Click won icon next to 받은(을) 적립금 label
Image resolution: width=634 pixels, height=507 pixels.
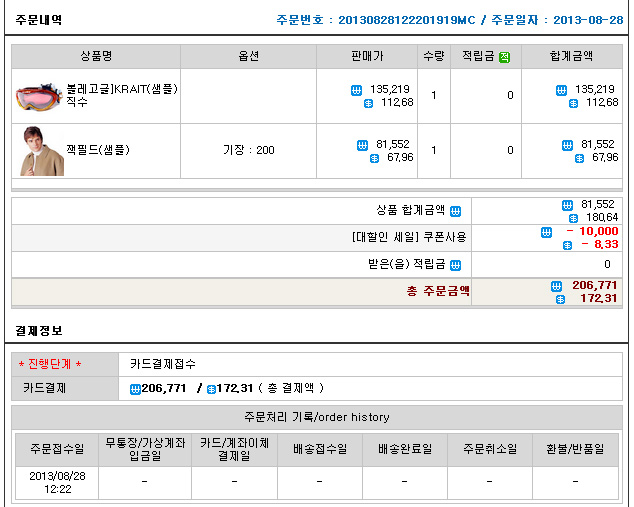[455, 265]
